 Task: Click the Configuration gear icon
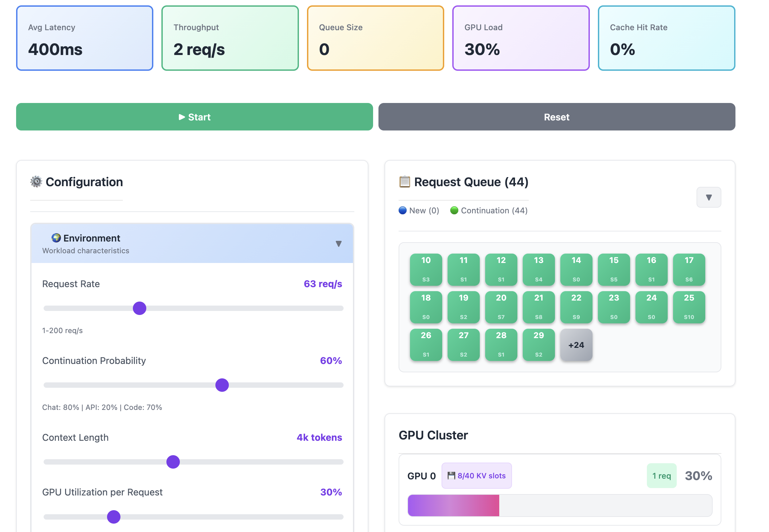[x=36, y=182]
